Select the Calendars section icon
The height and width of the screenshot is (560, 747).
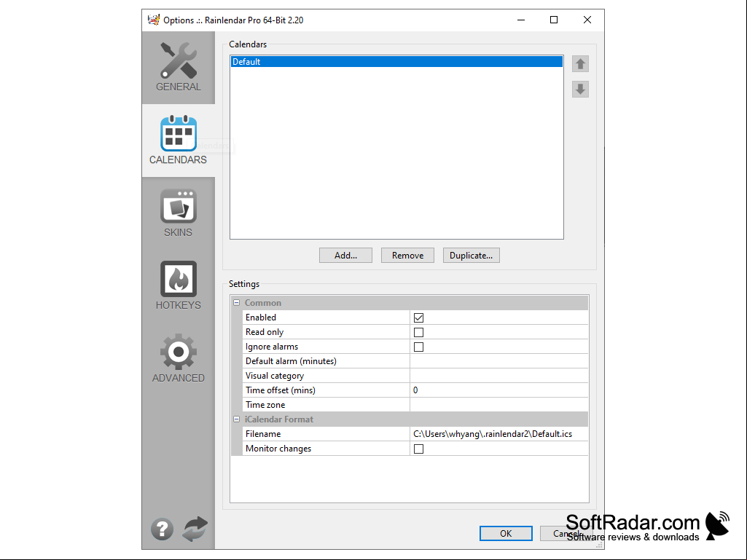tap(178, 133)
